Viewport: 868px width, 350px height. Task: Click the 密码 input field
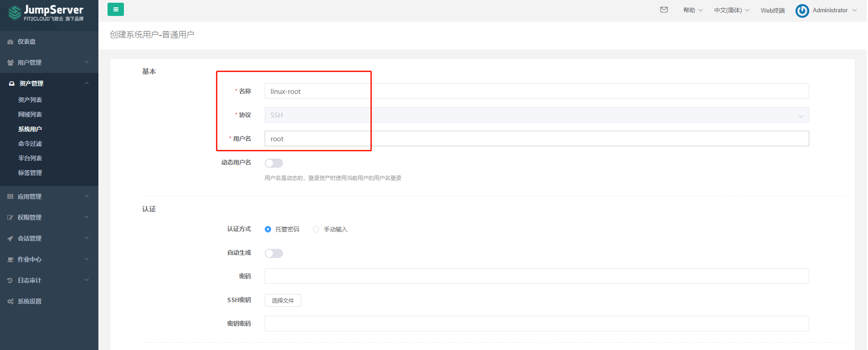point(537,276)
